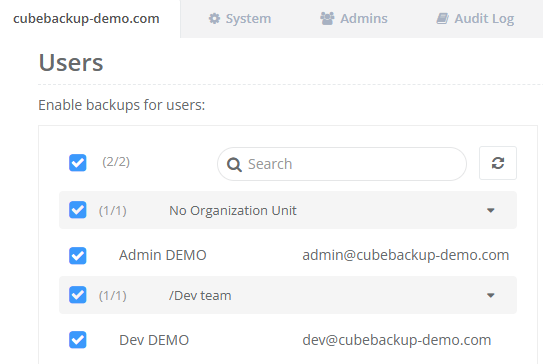Switch to the System tab

[x=240, y=19]
